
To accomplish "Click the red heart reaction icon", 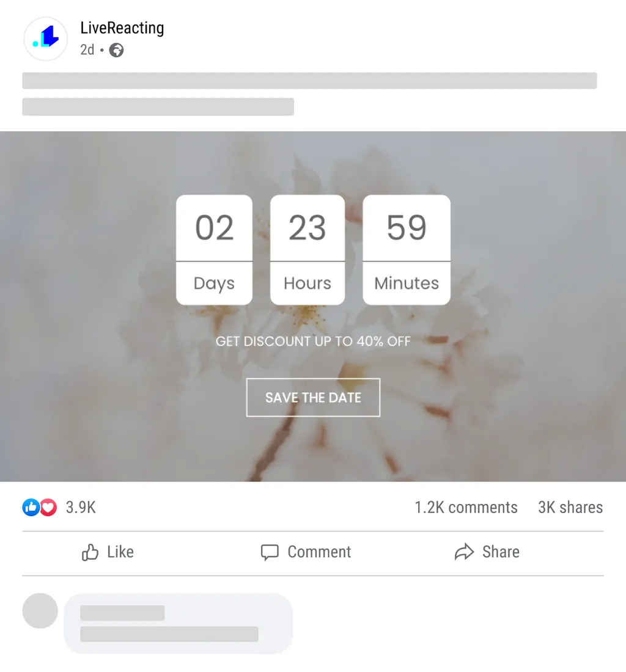I will (48, 508).
